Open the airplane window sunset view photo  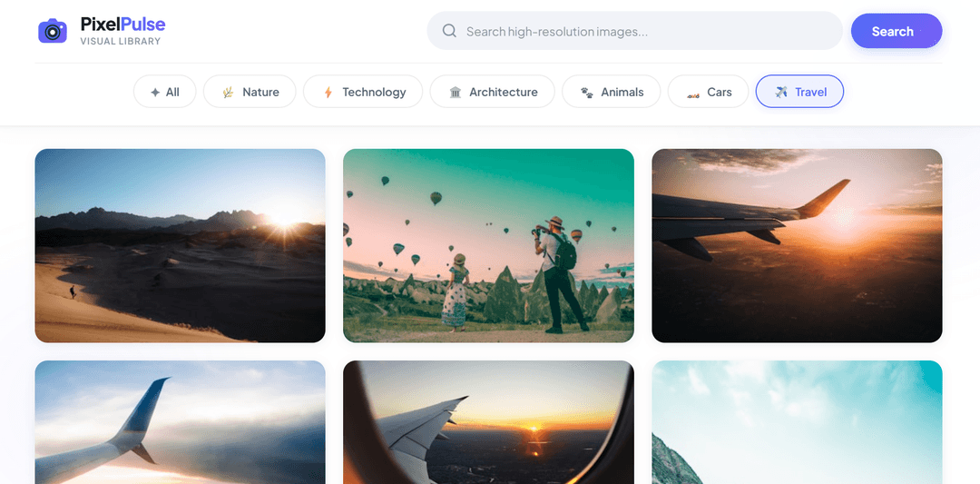tap(489, 422)
